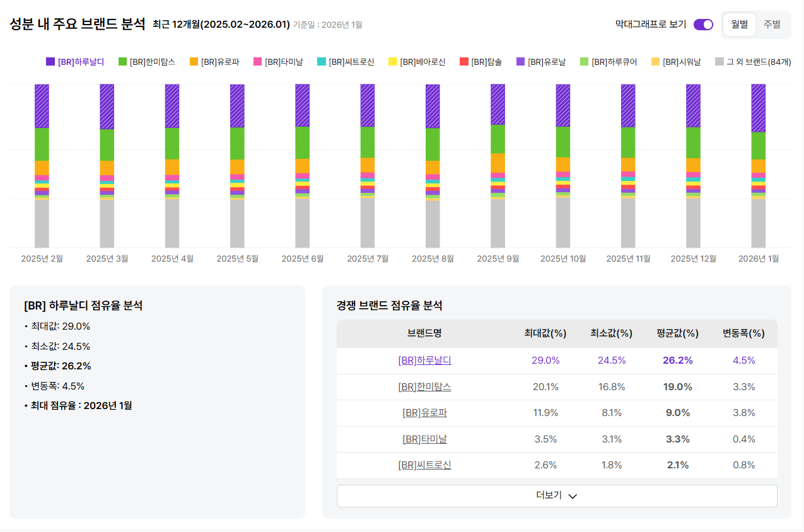Toggle [BR]유로날 violet legend icon
804x532 pixels.
tap(520, 62)
